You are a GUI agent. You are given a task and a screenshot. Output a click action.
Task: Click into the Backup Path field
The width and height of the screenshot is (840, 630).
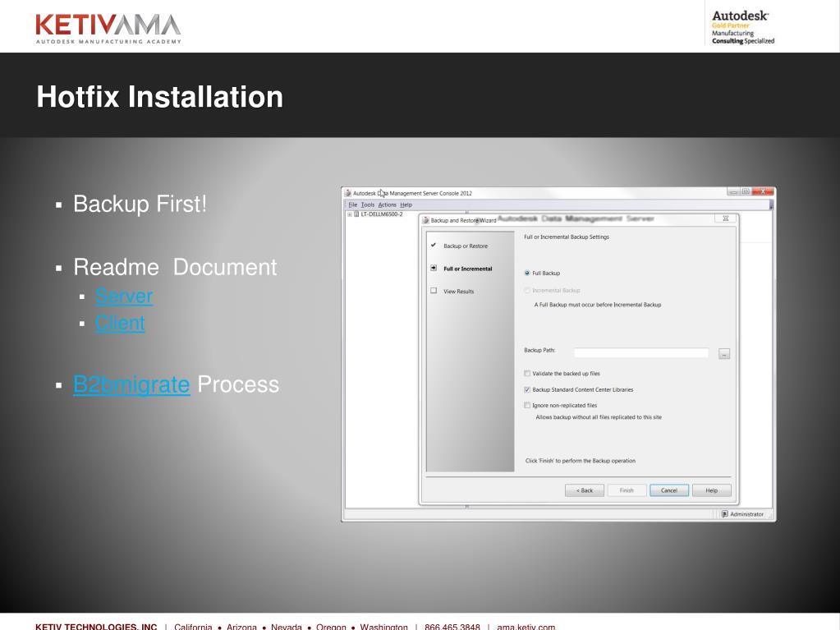coord(640,353)
